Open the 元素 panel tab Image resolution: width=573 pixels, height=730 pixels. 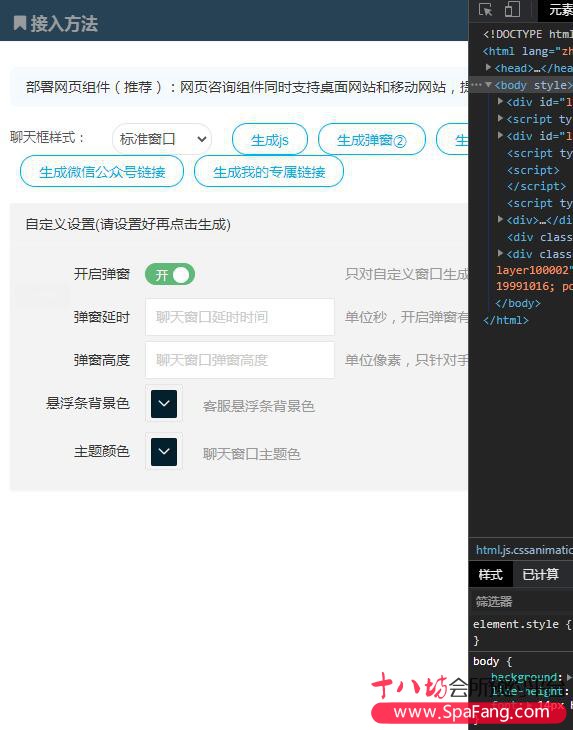tap(560, 9)
